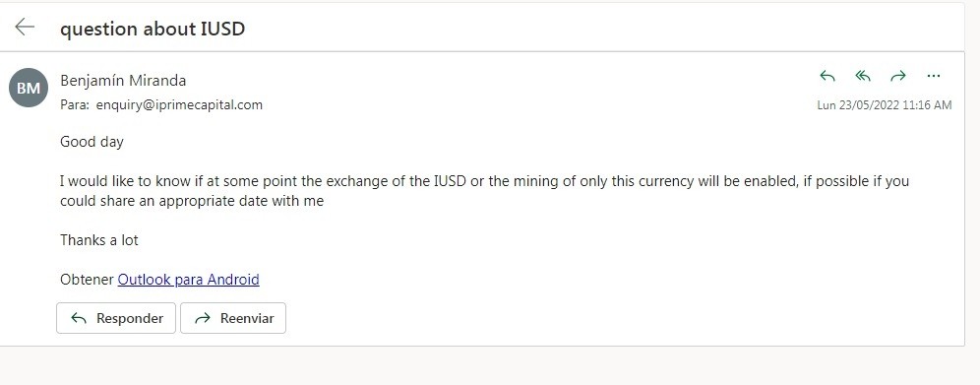Open more actions ellipsis menu
Screen dimensions: 980x385
click(933, 76)
